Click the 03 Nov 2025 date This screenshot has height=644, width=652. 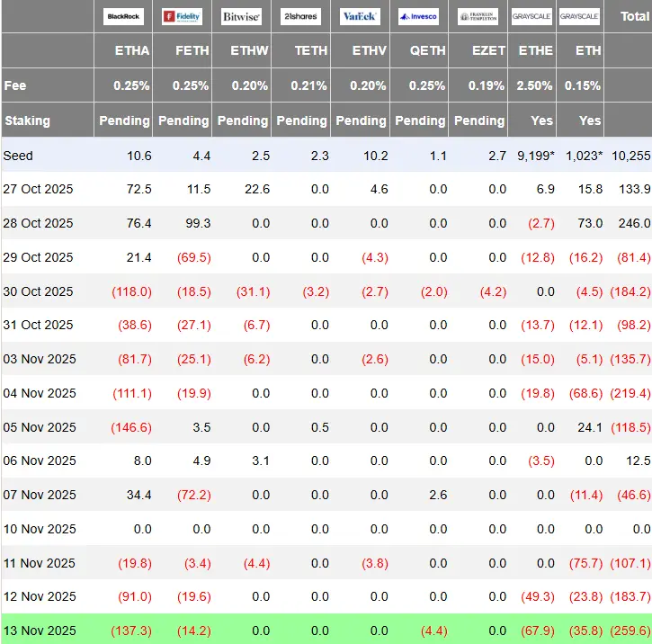point(40,359)
